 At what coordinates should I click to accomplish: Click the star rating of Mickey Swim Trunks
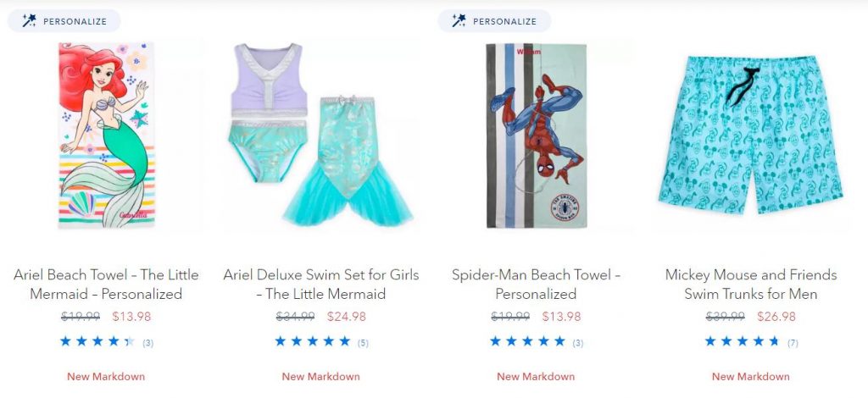click(x=743, y=341)
